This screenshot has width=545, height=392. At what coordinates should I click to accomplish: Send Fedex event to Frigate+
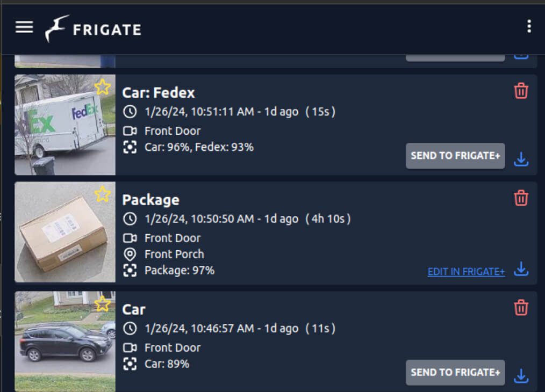tap(455, 156)
